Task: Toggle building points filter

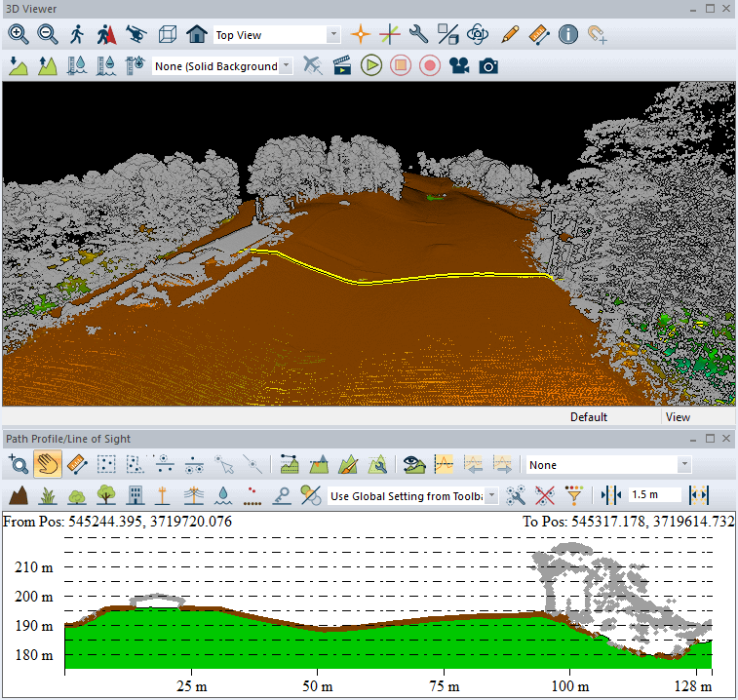Action: 136,495
